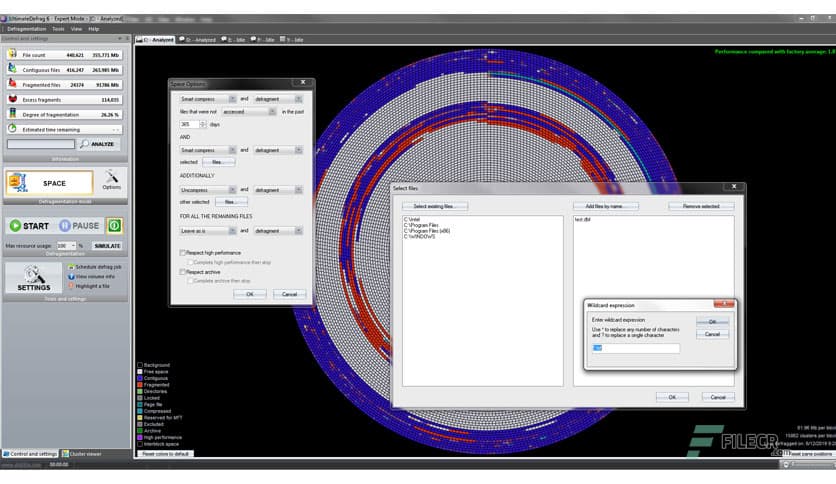Click the Fragmented red color swatch
The height and width of the screenshot is (484, 836).
click(x=140, y=385)
